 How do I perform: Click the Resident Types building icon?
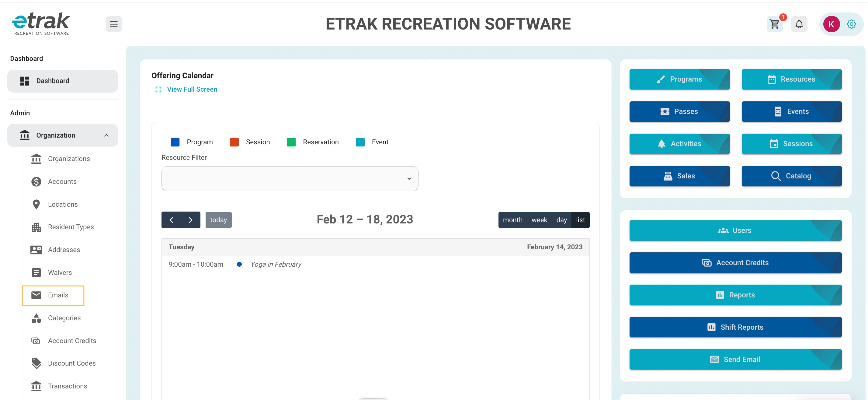pos(36,227)
